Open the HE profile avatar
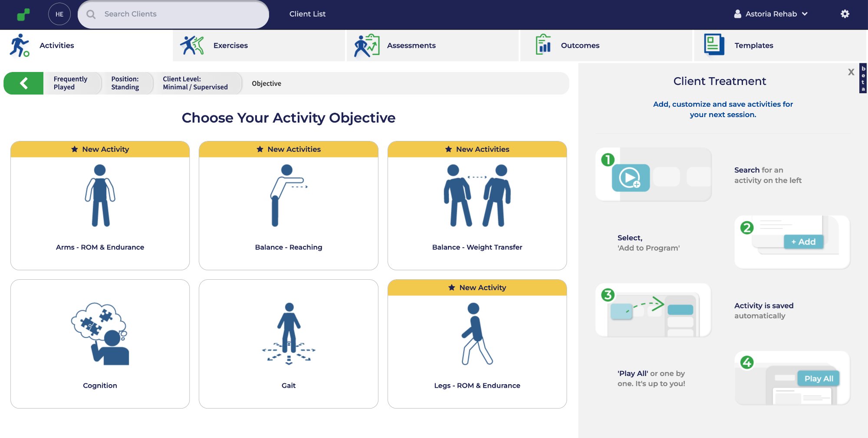This screenshot has height=438, width=868. [59, 13]
